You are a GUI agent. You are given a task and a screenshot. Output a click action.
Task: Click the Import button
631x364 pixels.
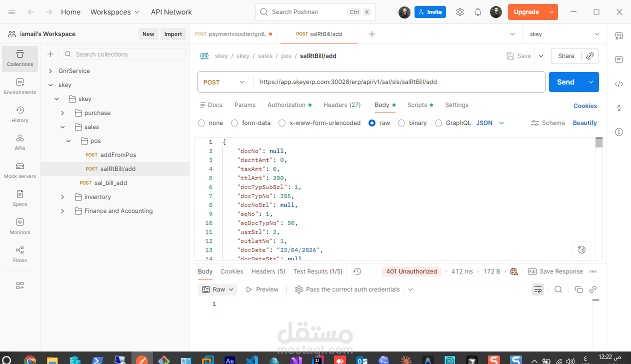click(x=173, y=34)
